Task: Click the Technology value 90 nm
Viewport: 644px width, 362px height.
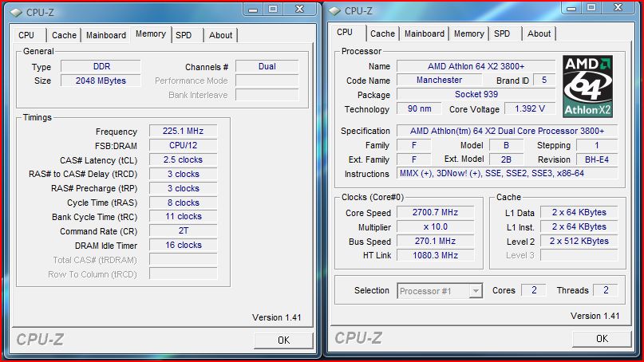Action: 419,108
